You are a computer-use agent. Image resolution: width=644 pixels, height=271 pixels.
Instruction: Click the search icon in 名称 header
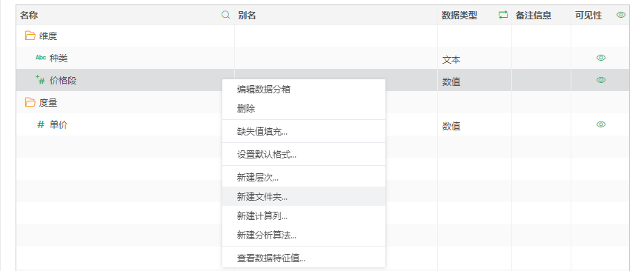click(225, 16)
